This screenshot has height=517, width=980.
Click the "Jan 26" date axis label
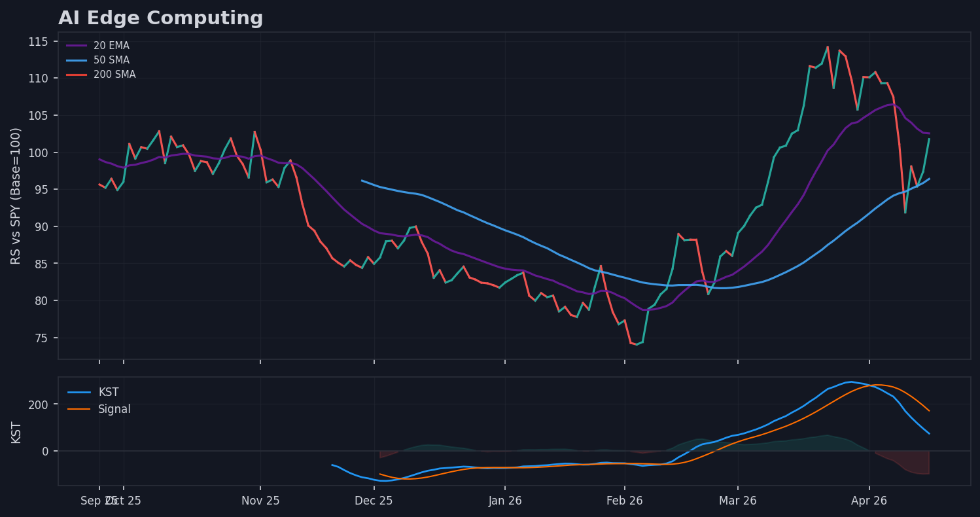click(x=504, y=501)
